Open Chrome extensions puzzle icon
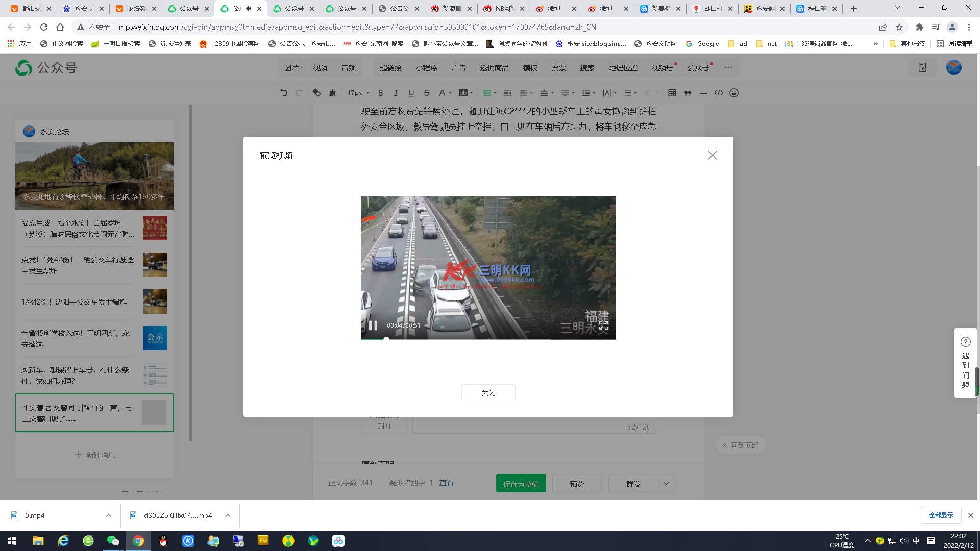Image resolution: width=980 pixels, height=551 pixels. [x=920, y=27]
